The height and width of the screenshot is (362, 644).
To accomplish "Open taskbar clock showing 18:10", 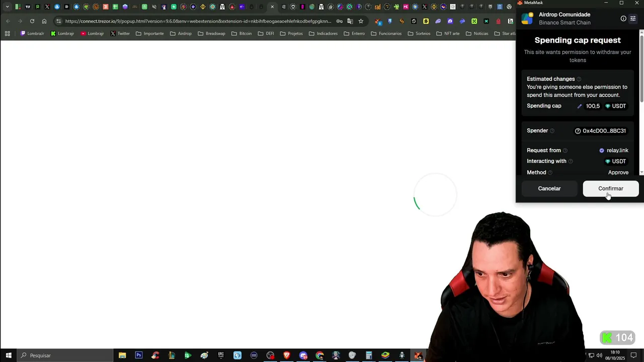I will [x=615, y=355].
